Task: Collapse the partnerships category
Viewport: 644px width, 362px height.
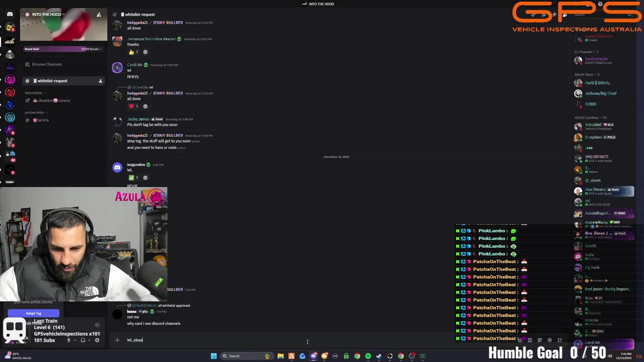Action: pos(36,113)
